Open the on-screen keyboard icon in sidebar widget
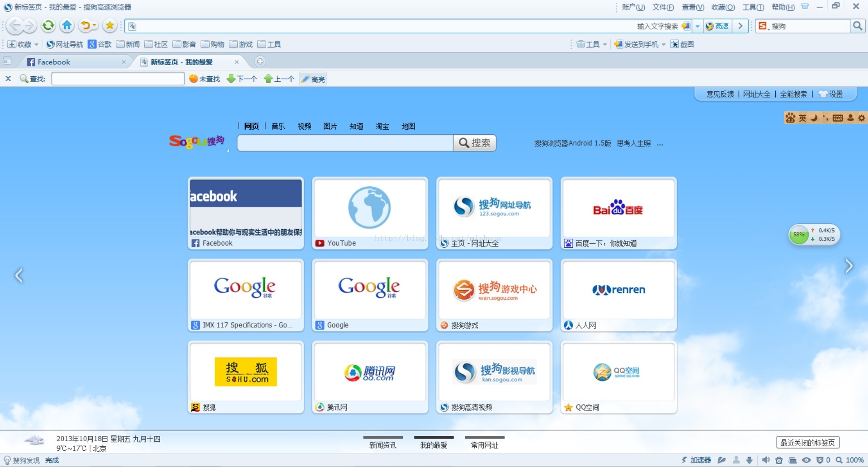 click(x=839, y=118)
